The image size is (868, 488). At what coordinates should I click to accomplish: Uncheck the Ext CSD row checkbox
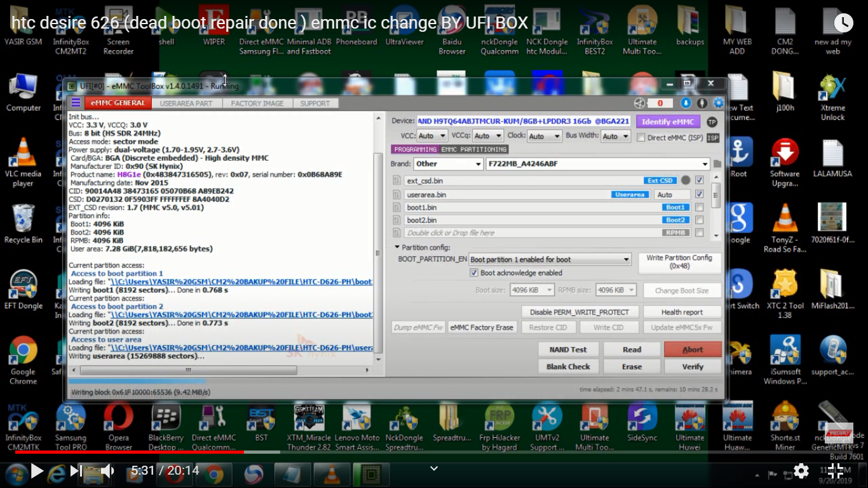coord(700,180)
